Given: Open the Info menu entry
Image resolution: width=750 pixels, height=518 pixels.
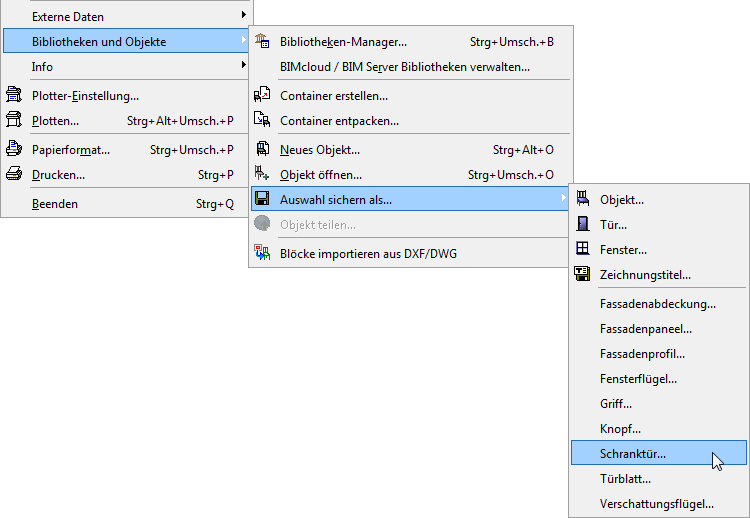Looking at the screenshot, I should pos(126,66).
